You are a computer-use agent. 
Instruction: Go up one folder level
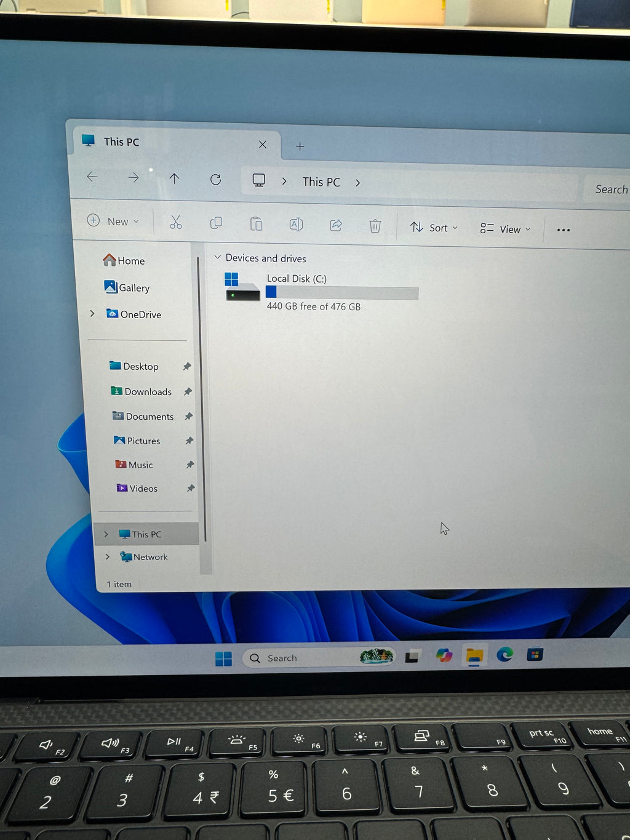pos(174,178)
